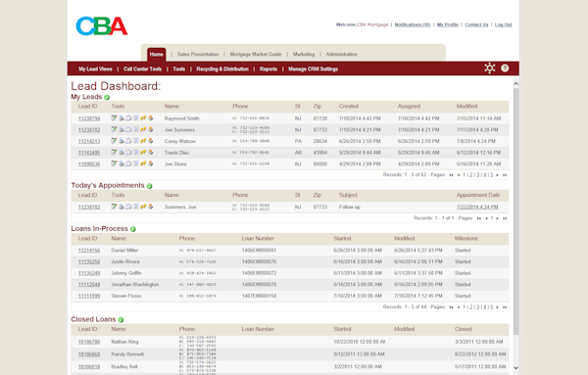Click the edit note icon for Joe Stone
The height and width of the screenshot is (375, 588).
pos(114,164)
